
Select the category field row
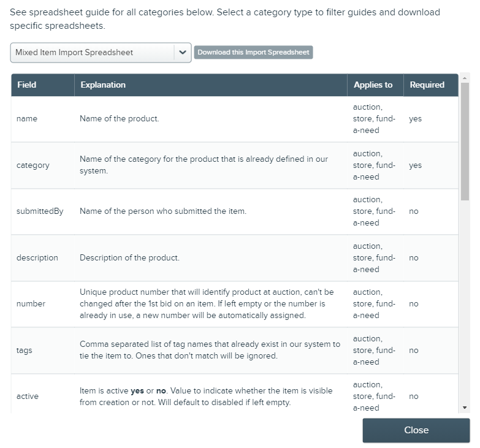(x=235, y=165)
